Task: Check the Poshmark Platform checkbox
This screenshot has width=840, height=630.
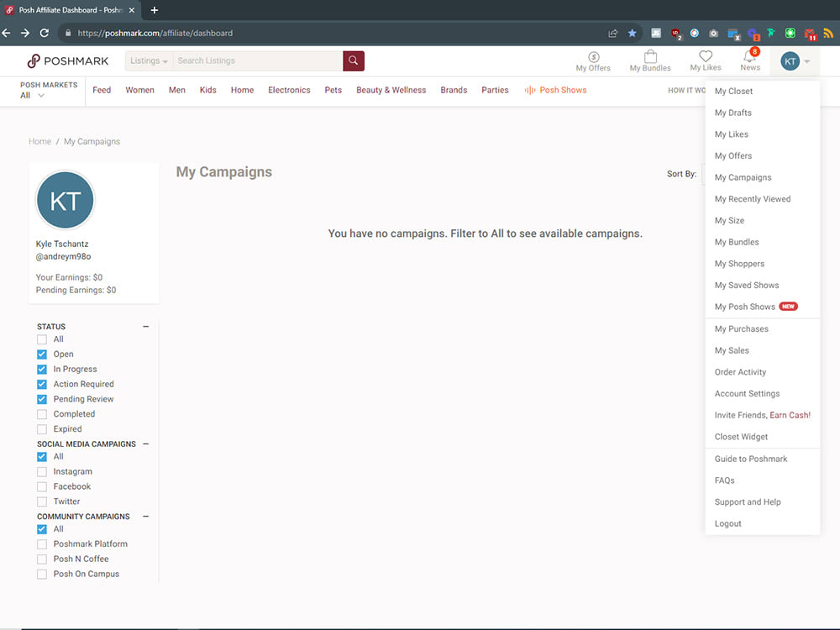Action: 42,543
